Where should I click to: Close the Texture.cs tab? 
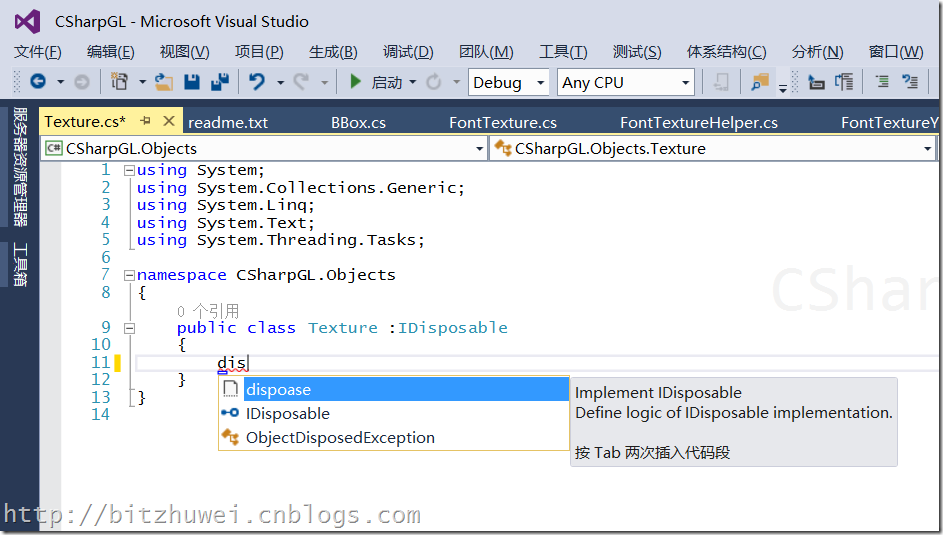169,121
